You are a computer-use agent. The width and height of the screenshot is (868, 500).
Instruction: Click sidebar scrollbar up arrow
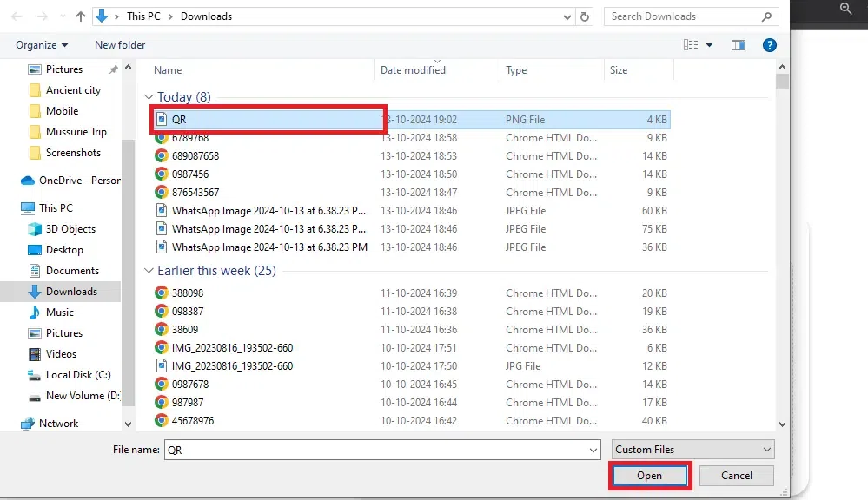tap(128, 68)
